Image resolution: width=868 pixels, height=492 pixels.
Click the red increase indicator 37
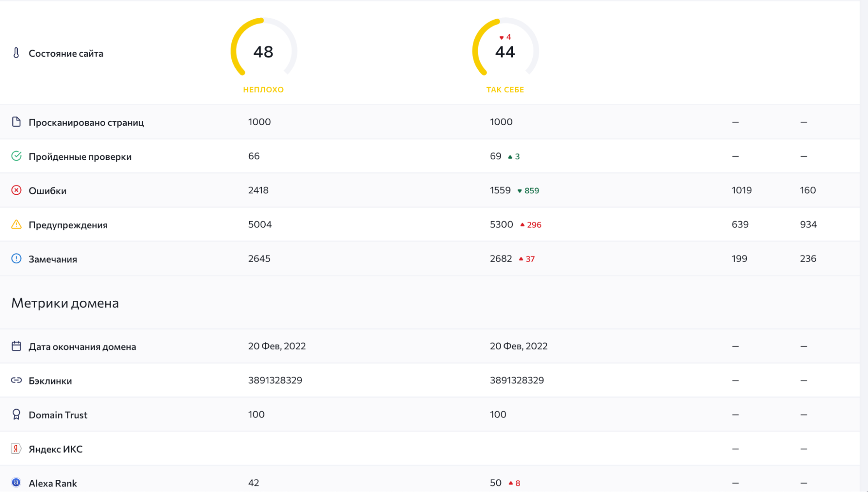pyautogui.click(x=527, y=259)
